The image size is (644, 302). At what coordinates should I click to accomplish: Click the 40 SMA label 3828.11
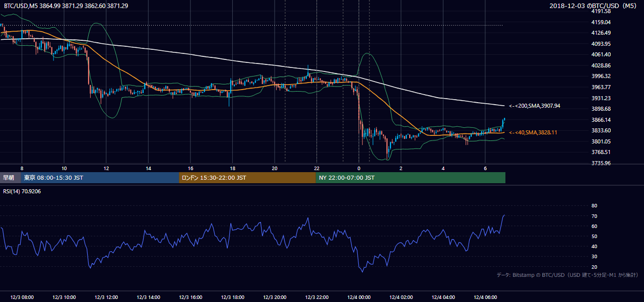[533, 132]
